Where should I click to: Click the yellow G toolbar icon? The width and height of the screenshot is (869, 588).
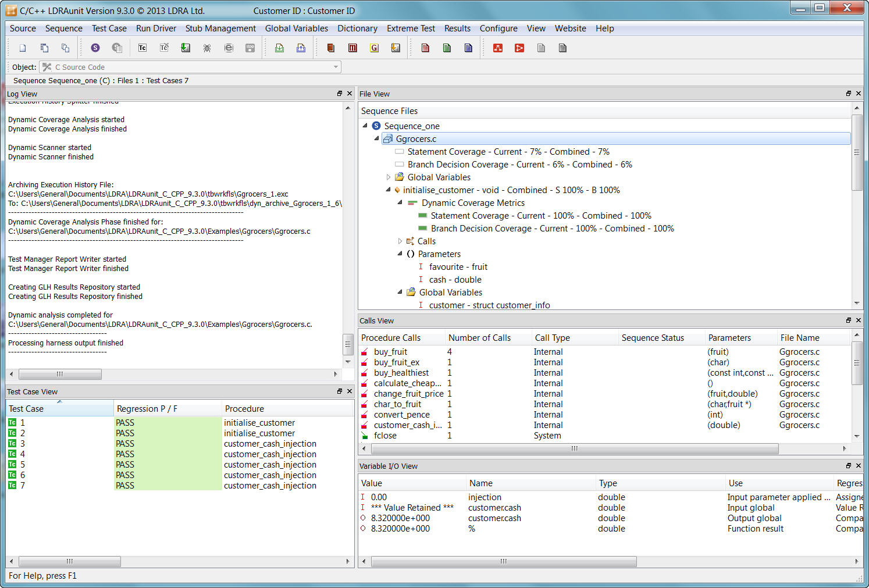pyautogui.click(x=374, y=48)
